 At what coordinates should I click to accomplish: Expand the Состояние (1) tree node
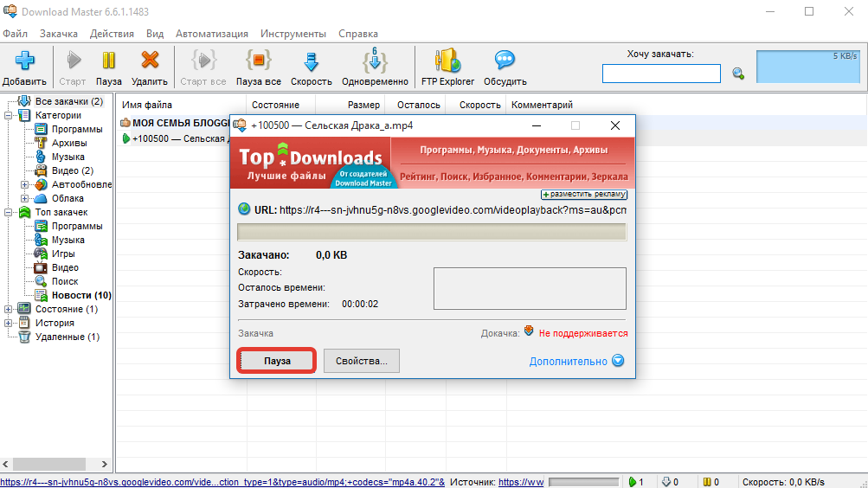9,309
